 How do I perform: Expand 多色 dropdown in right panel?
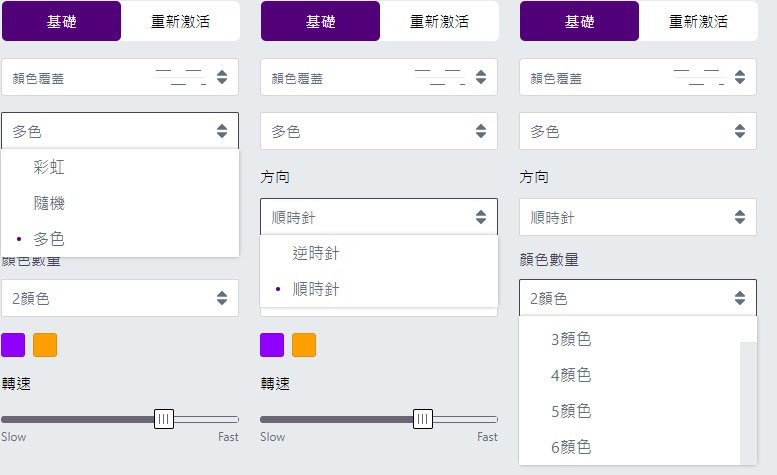638,131
